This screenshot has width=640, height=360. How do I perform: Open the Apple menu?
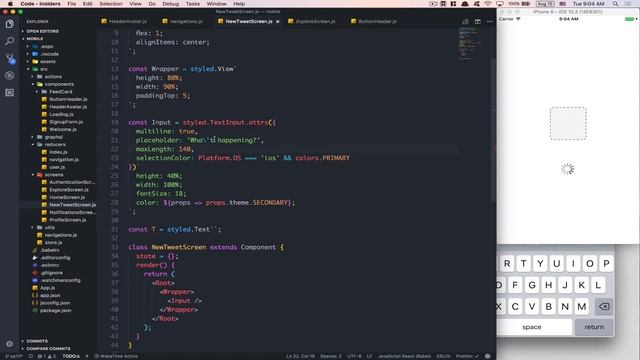click(10, 4)
